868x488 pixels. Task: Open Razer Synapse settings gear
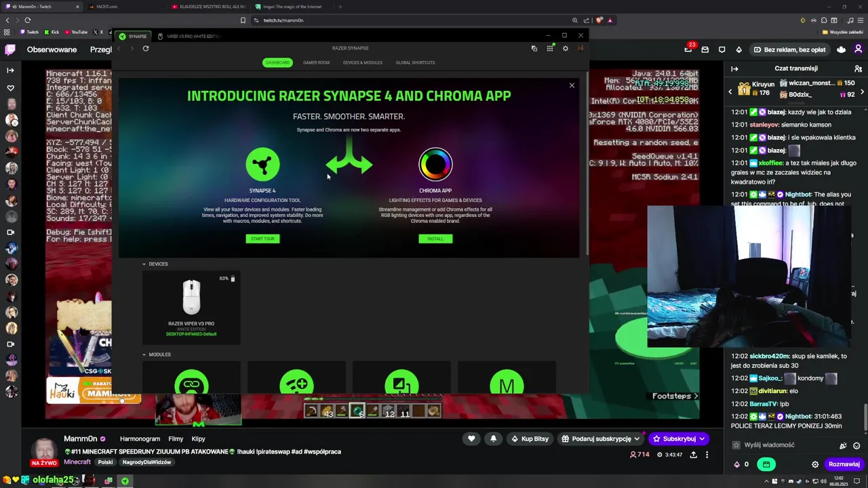tap(565, 48)
